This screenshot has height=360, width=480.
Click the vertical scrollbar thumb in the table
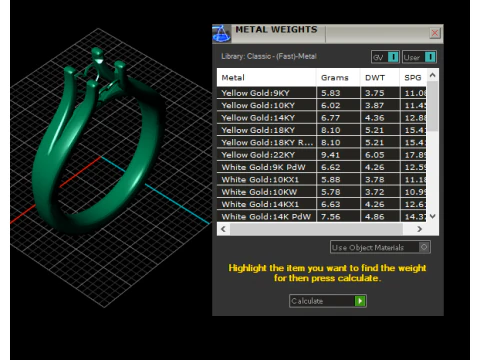pos(433,106)
